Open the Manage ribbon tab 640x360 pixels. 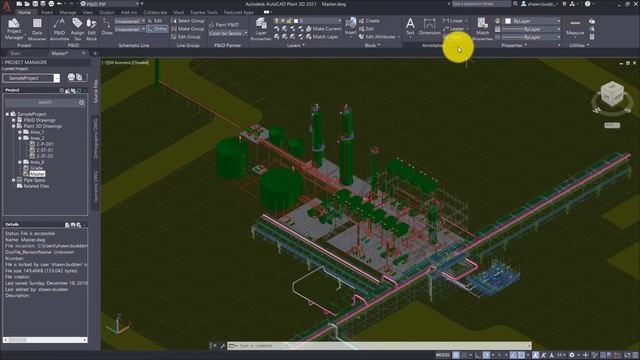pyautogui.click(x=68, y=12)
